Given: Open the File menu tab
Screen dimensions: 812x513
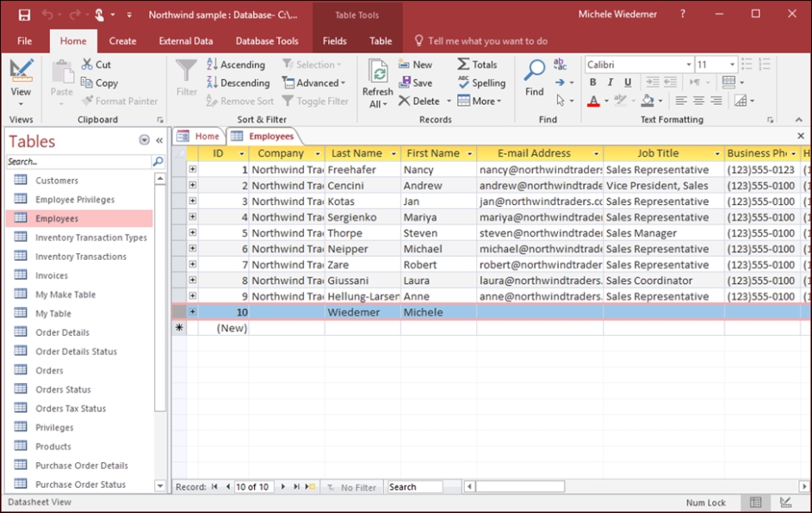Looking at the screenshot, I should pos(24,41).
